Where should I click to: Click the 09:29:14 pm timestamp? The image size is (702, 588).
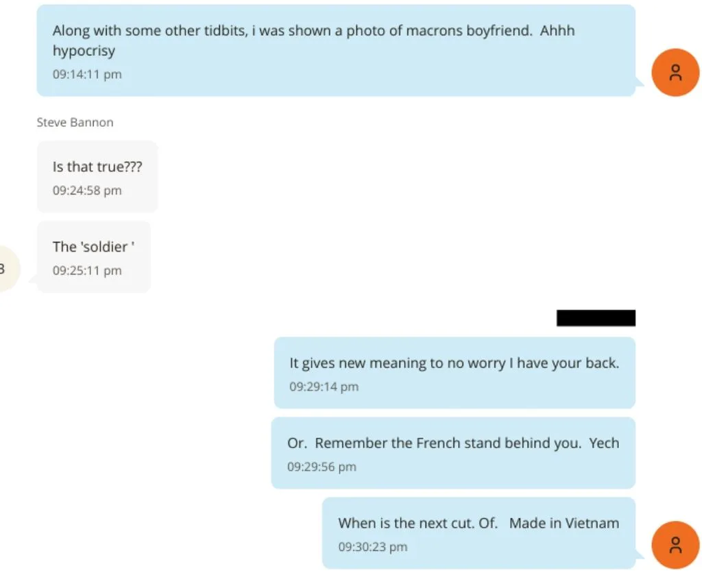tap(324, 387)
